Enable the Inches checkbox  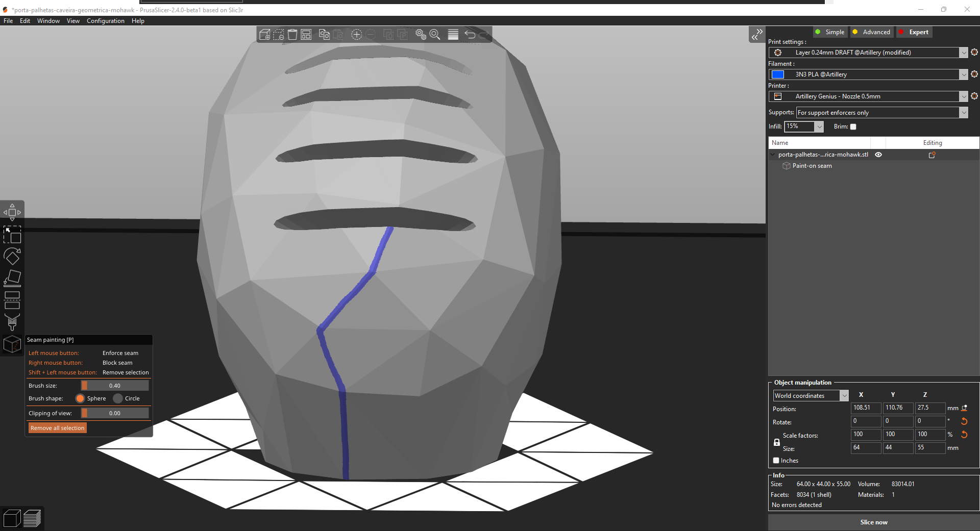[776, 460]
